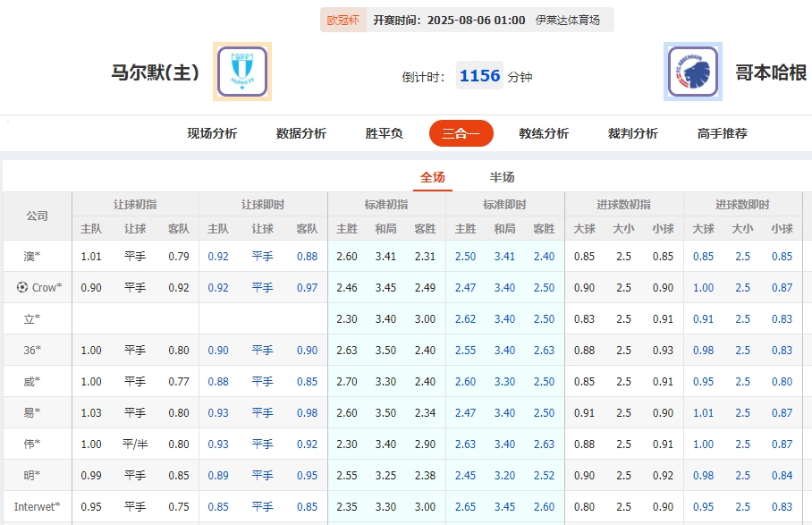Click the red 欧冠杯 league badge

pos(343,19)
